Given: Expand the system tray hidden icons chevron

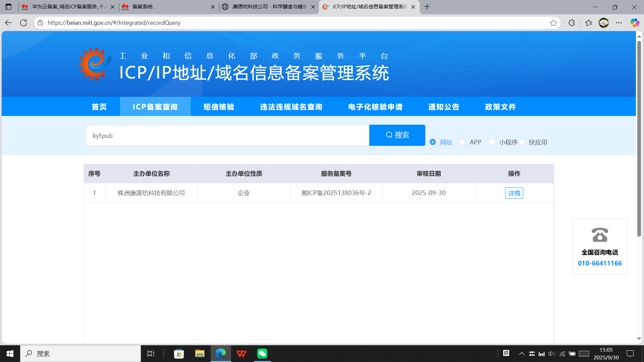Looking at the screenshot, I should click(522, 354).
